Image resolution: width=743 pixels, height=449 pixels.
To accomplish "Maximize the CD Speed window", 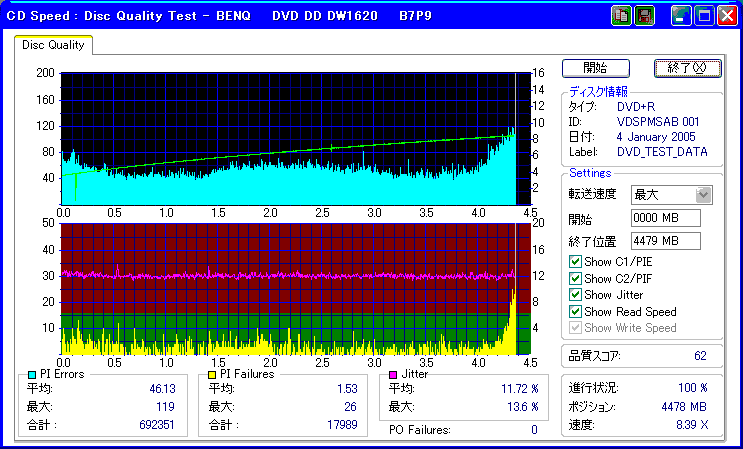I will coord(704,16).
